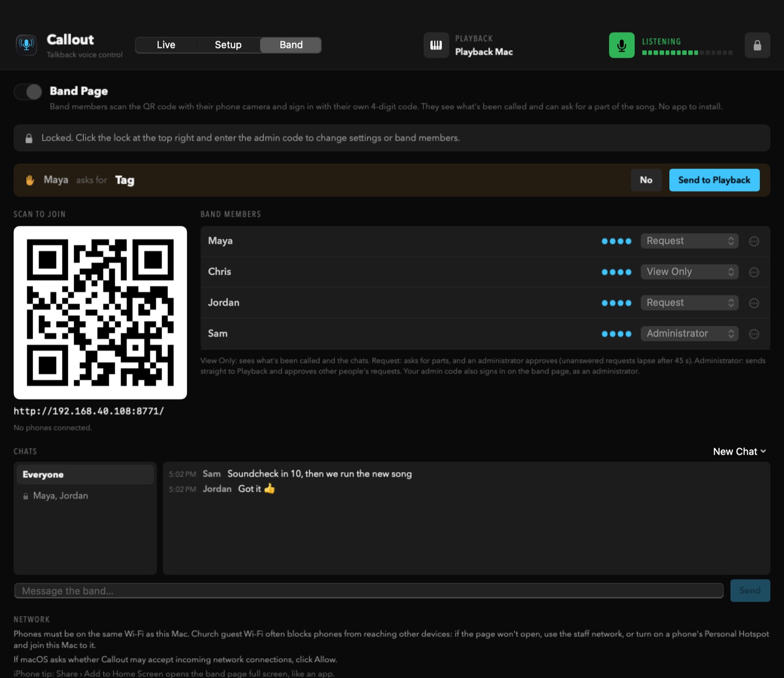Switch to the Setup tab
Image resolution: width=784 pixels, height=678 pixels.
[228, 45]
